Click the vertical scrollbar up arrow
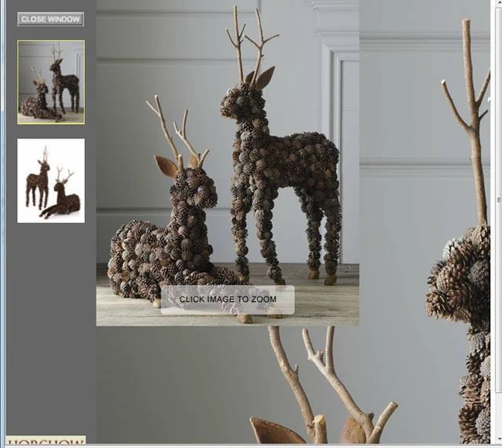Screen dimensions: 502x448 point(499,2)
